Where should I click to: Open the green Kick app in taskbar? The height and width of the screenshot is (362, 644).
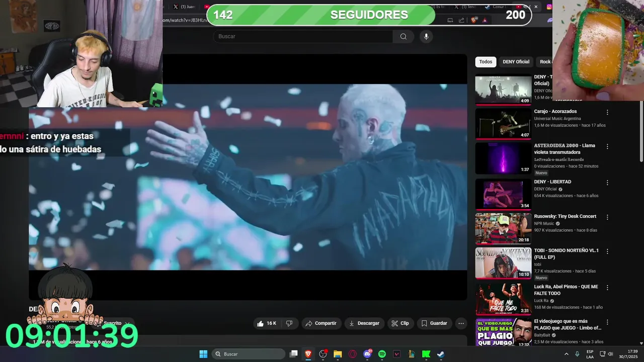(x=426, y=354)
